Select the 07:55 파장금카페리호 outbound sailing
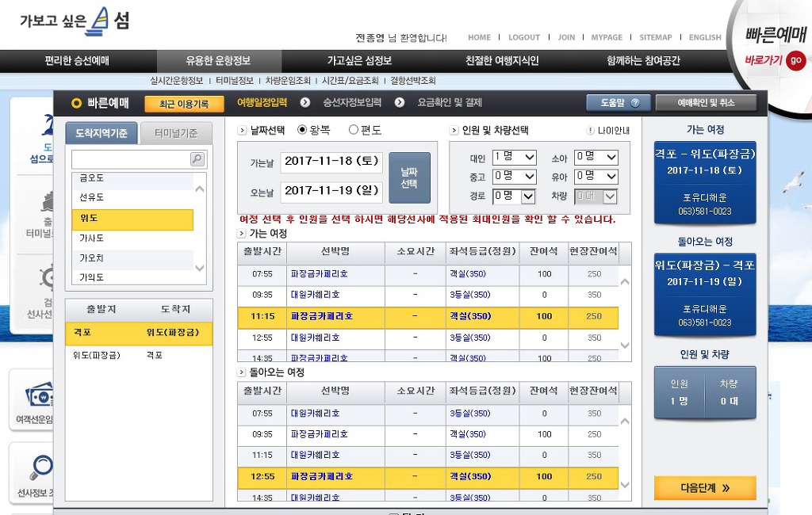The width and height of the screenshot is (812, 515). click(427, 274)
